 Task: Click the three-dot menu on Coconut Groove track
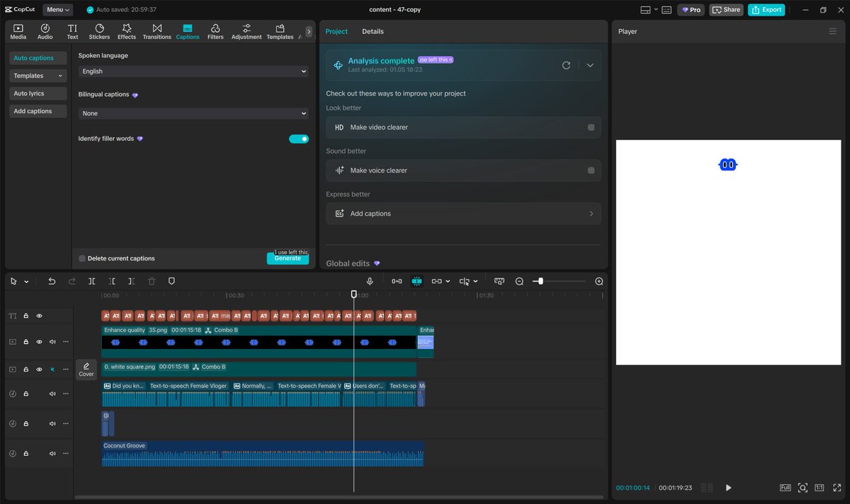coord(66,453)
